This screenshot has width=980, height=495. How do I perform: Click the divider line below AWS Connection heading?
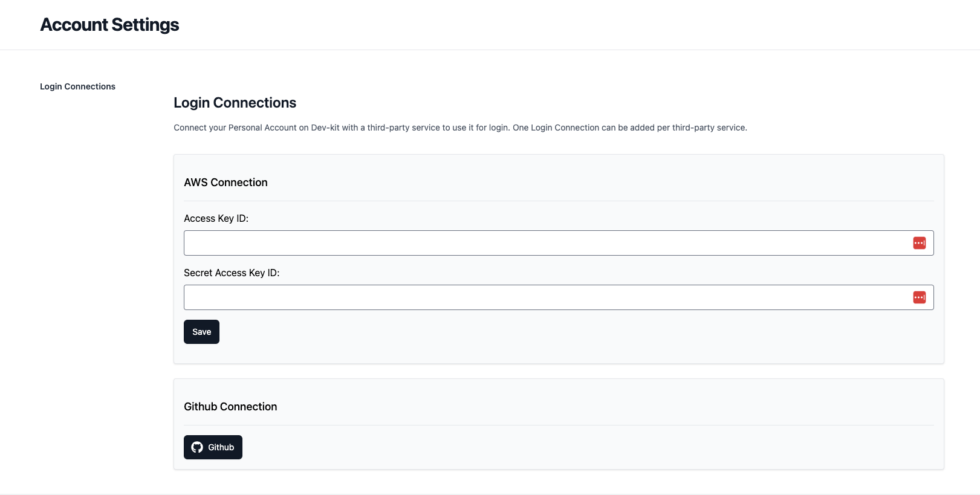(559, 201)
